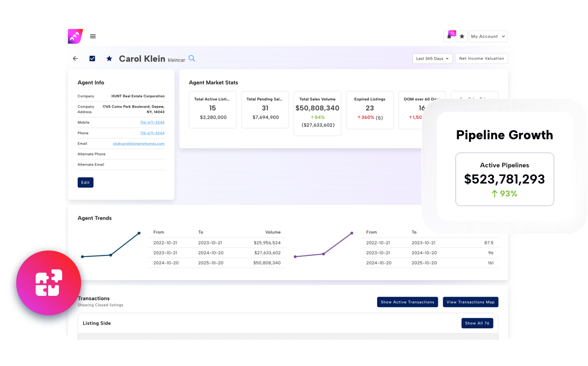
Task: Click the search icon next to kleincar
Action: pyautogui.click(x=191, y=59)
